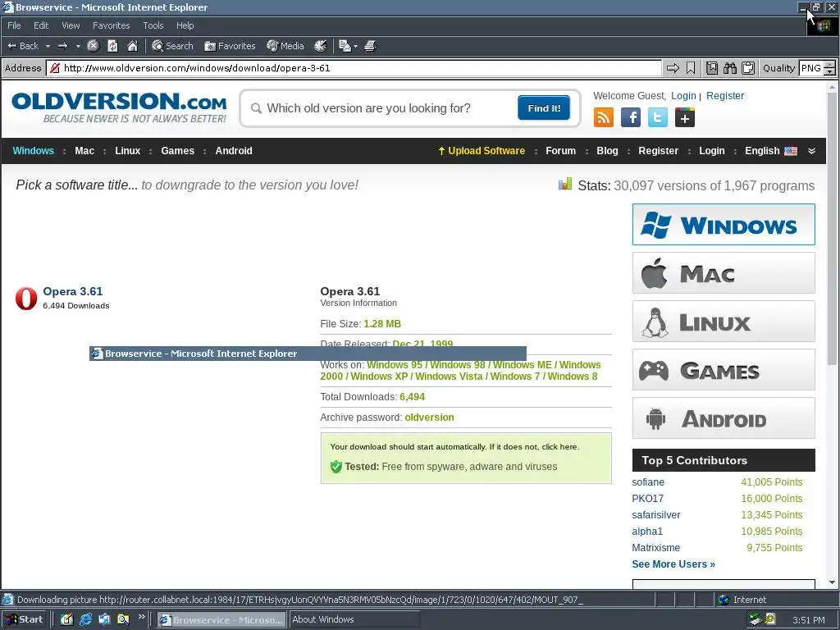This screenshot has height=630, width=840.
Task: Open the Start menu
Action: [x=25, y=620]
